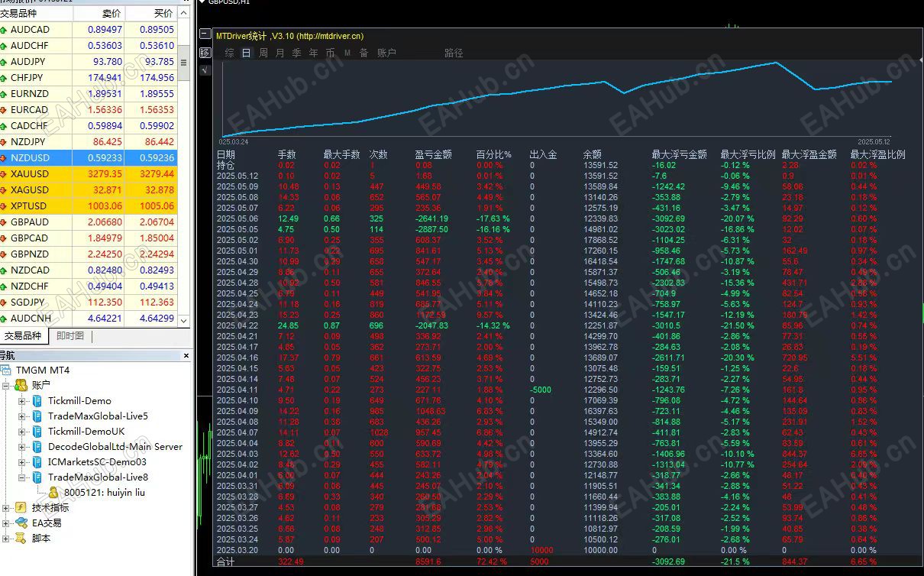This screenshot has height=576, width=924.
Task: Switch to the 周 weekly tab
Action: coord(263,53)
